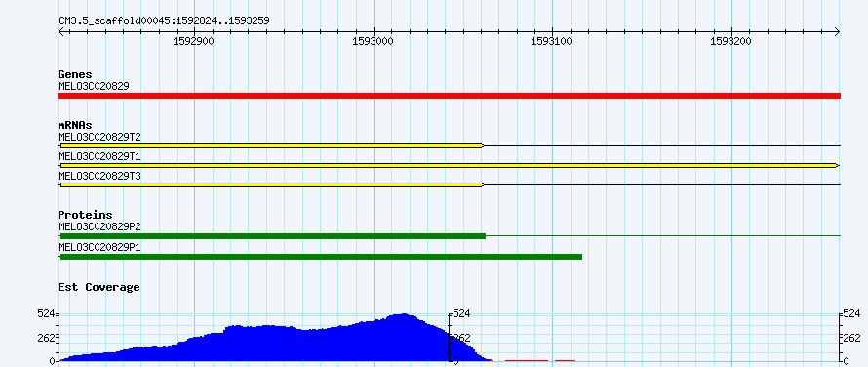The width and height of the screenshot is (868, 367).
Task: Click the 1593200 ruler position label
Action: pyautogui.click(x=731, y=41)
